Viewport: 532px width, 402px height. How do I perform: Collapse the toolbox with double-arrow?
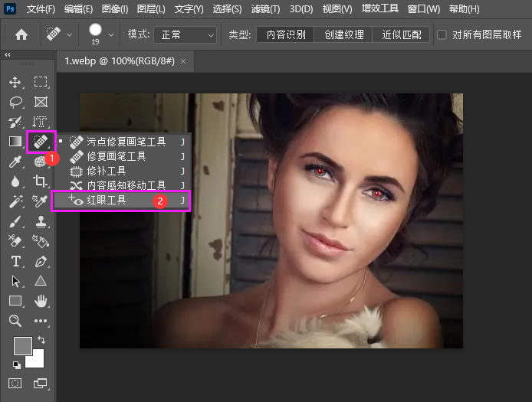coord(8,54)
